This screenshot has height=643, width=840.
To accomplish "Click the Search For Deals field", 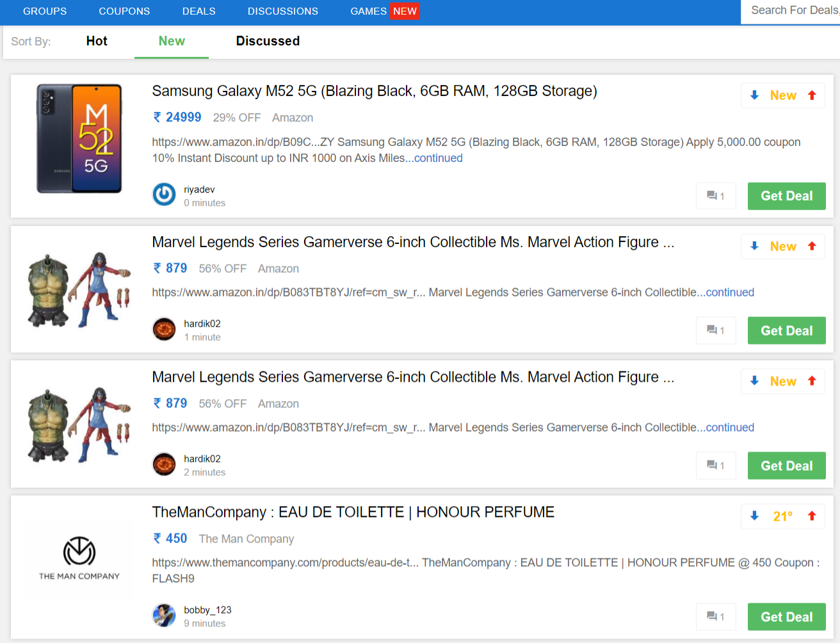I will coord(791,12).
